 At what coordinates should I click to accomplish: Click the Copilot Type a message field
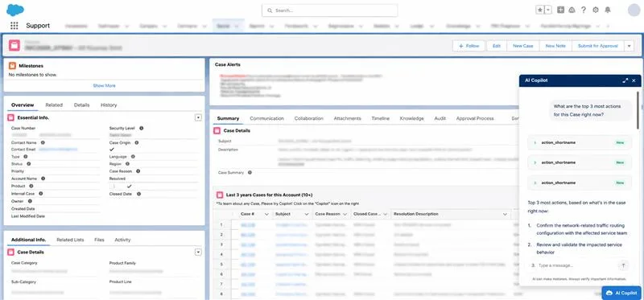click(575, 265)
